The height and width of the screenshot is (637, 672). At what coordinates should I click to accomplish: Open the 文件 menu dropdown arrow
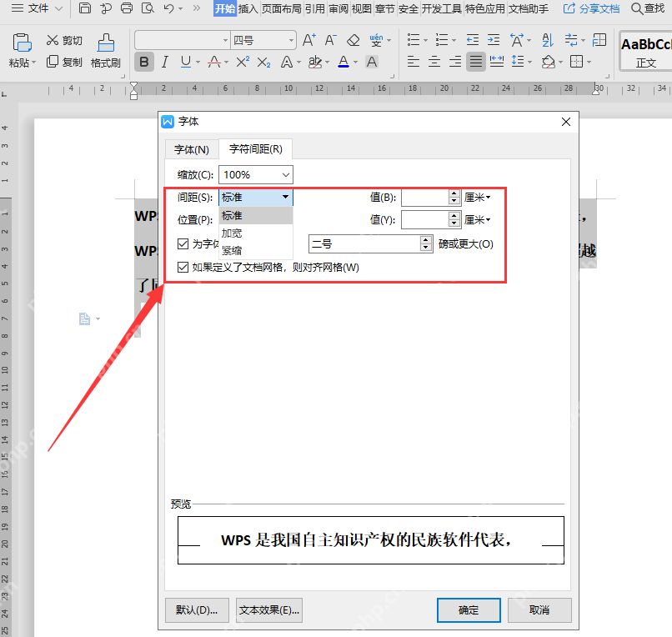tap(59, 8)
